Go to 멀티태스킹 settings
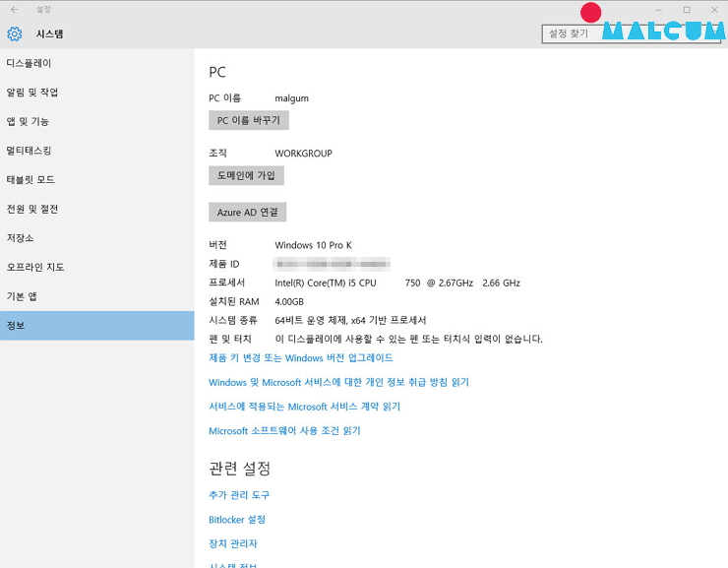The height and width of the screenshot is (568, 728). pyautogui.click(x=97, y=151)
